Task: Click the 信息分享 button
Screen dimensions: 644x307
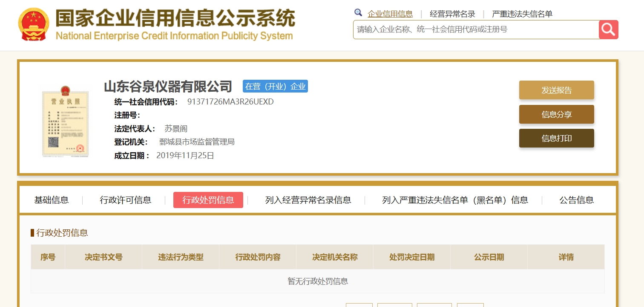Action: click(x=557, y=114)
